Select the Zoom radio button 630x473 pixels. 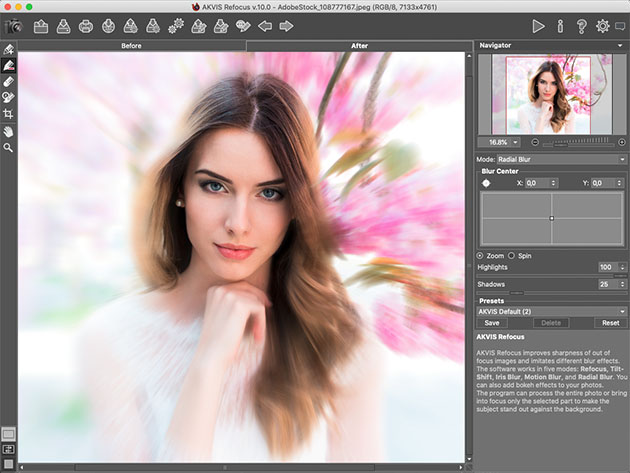(479, 256)
